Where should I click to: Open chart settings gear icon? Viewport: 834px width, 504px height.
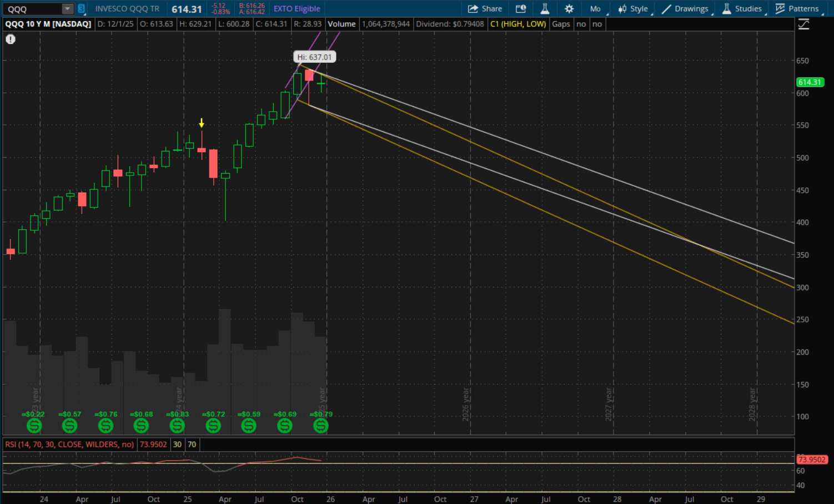pyautogui.click(x=569, y=9)
